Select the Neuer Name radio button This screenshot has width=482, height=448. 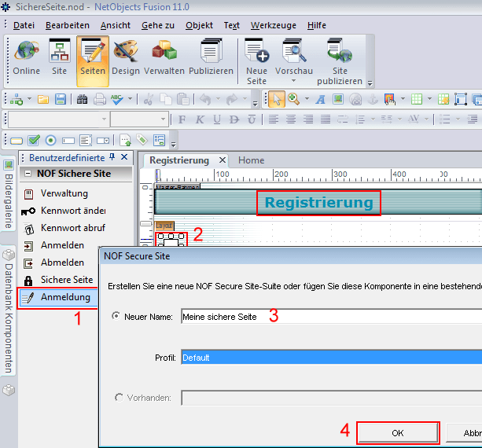tap(116, 316)
